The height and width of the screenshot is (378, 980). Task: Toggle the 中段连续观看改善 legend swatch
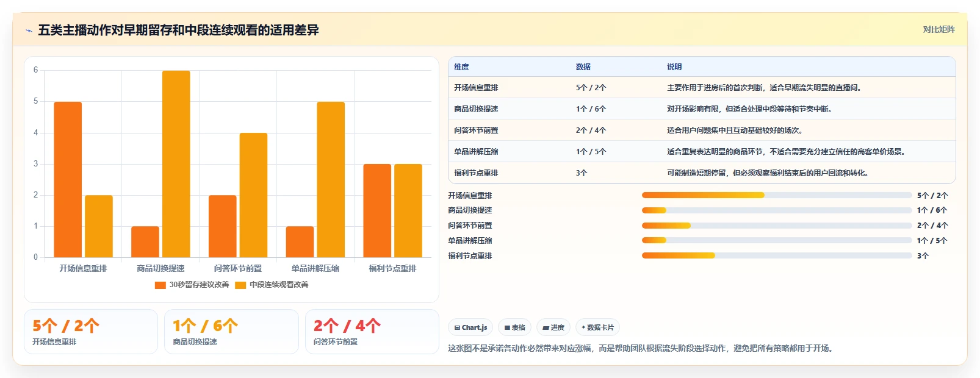(x=240, y=285)
